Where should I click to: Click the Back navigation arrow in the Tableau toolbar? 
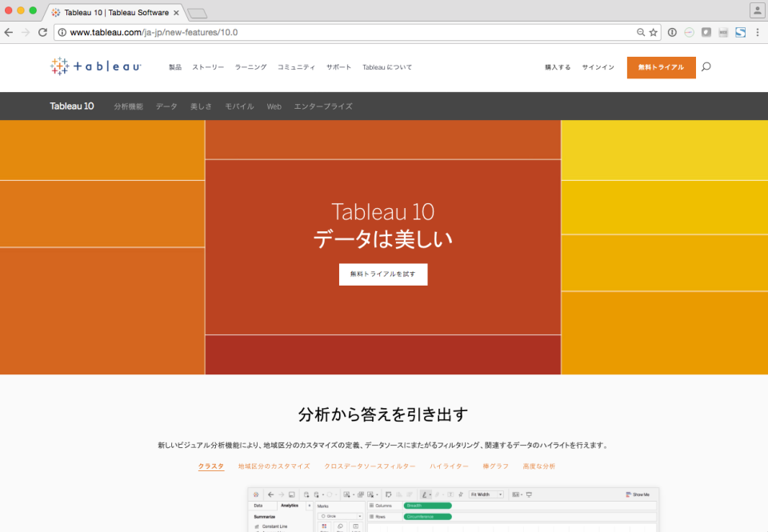coord(270,494)
